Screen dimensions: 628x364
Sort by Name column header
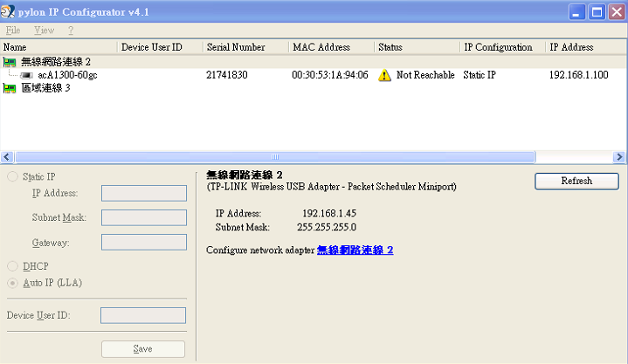click(59, 47)
